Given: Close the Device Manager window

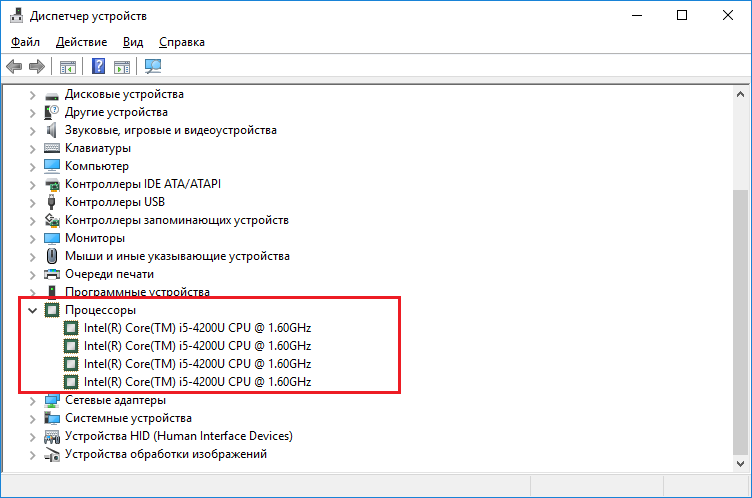Looking at the screenshot, I should 728,15.
